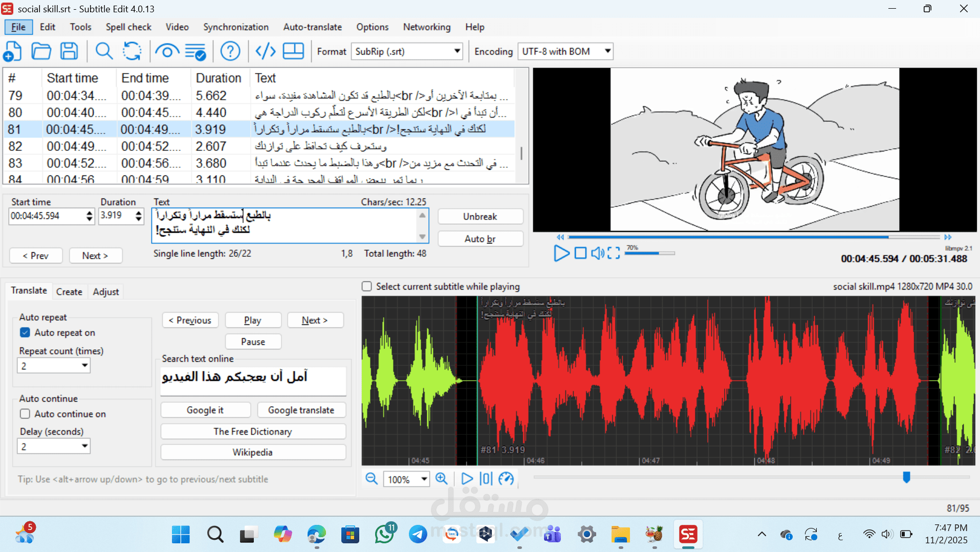Open Help question mark icon
This screenshot has height=552, width=980.
[x=230, y=51]
